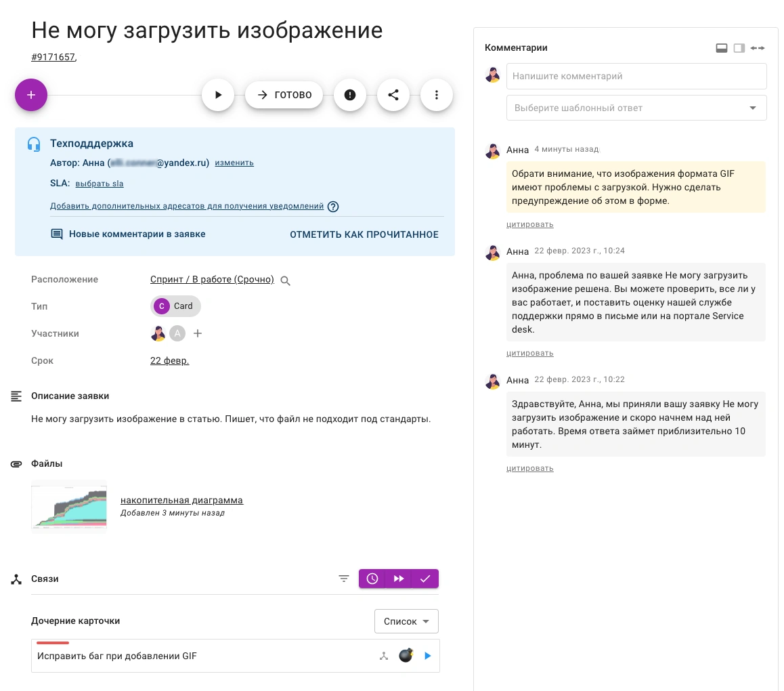Click the exclamation mark alert icon
The height and width of the screenshot is (691, 784).
[x=350, y=95]
